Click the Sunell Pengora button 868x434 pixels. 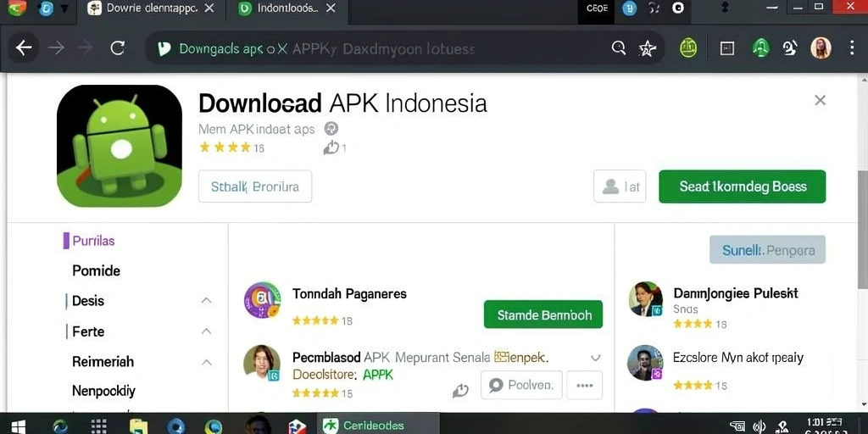click(x=767, y=250)
